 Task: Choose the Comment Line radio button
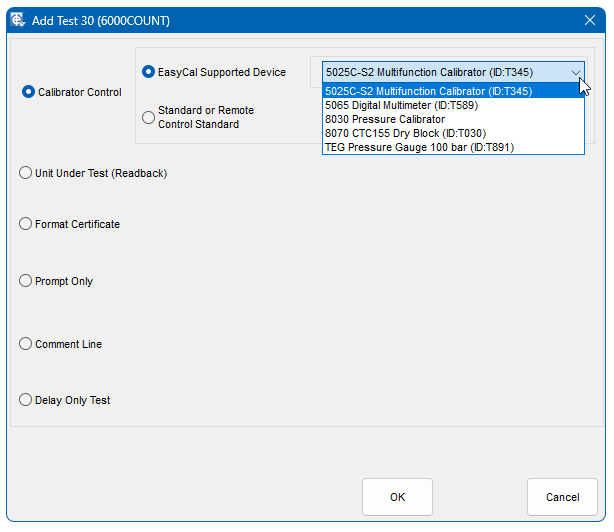point(26,344)
